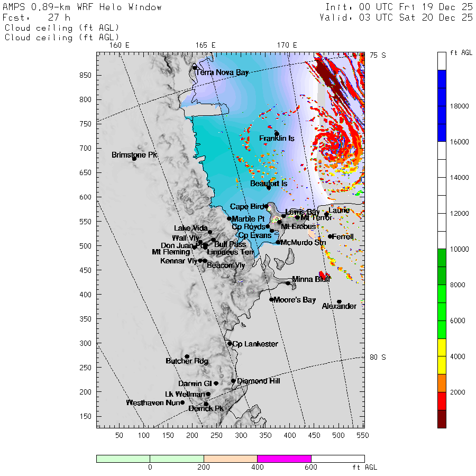476x476 pixels.
Task: Click the 'Valid: 03 UTC Sat 20 Dec 25' text
Action: click(396, 17)
